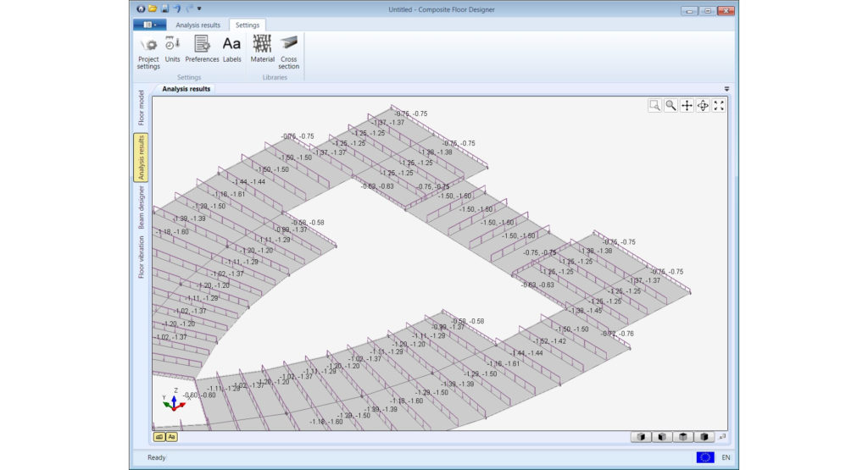Switch to the Floor model side tab
The width and height of the screenshot is (868, 470).
pos(142,108)
